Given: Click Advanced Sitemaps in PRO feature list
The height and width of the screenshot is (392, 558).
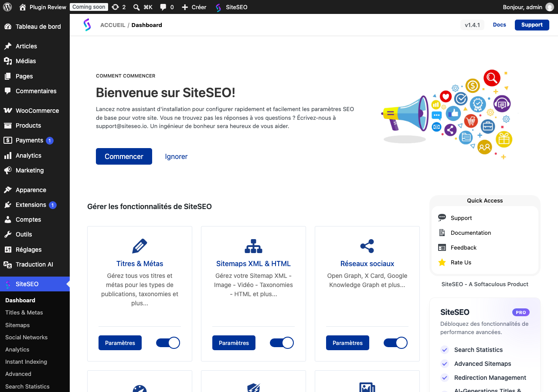Looking at the screenshot, I should tap(483, 364).
